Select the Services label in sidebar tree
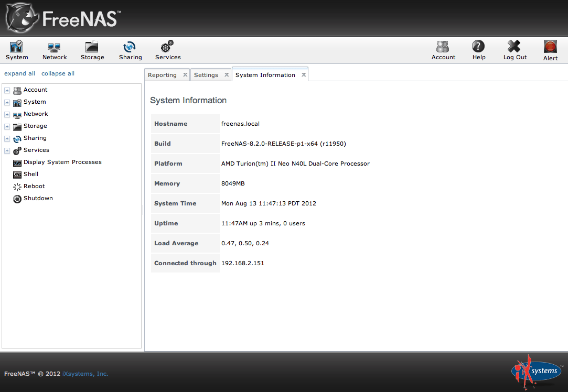This screenshot has height=392, width=568. (36, 150)
